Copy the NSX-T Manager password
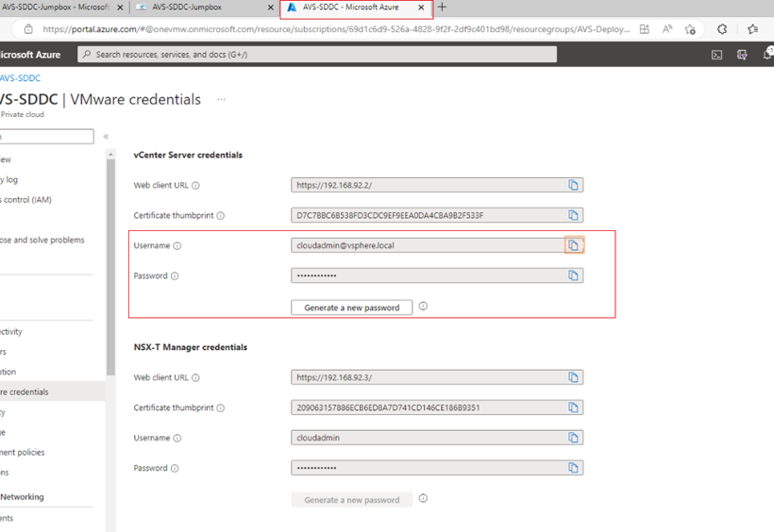Viewport: 774px width, 532px height. point(573,468)
